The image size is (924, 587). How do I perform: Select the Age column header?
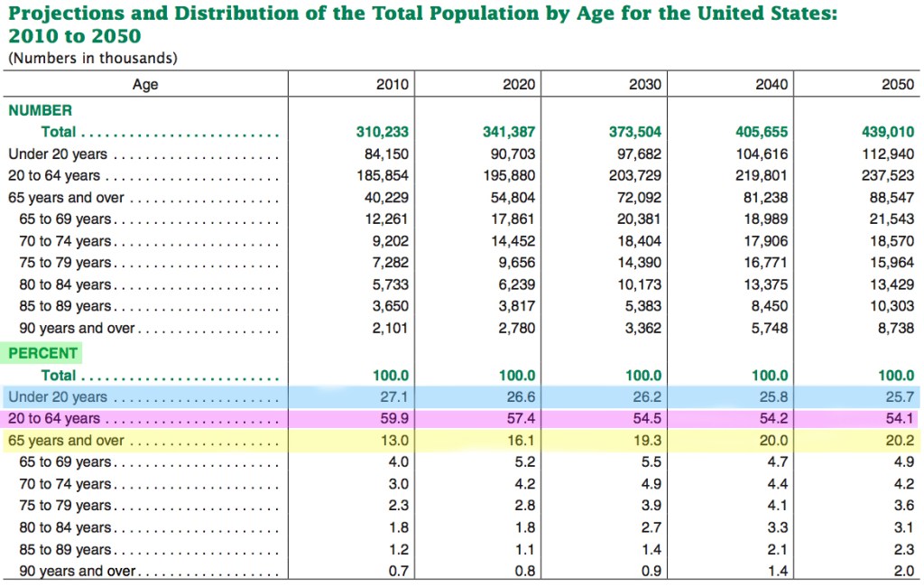coord(144,84)
